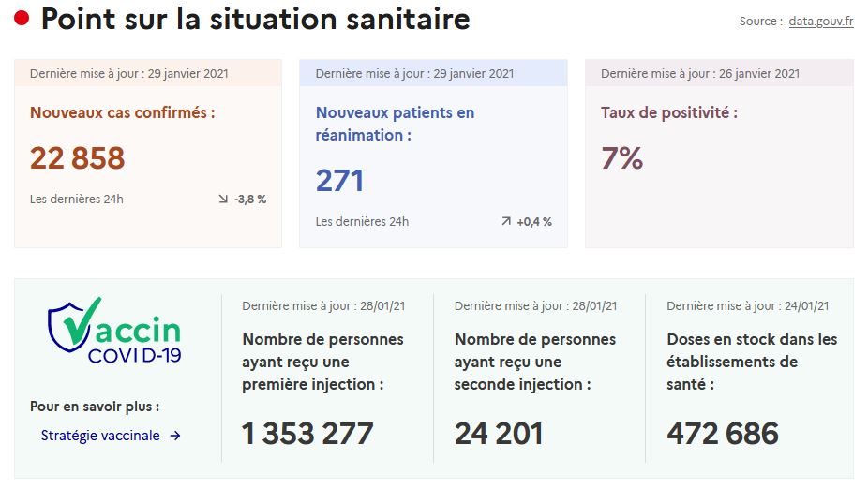Click the Doses en stock heading

point(752,362)
